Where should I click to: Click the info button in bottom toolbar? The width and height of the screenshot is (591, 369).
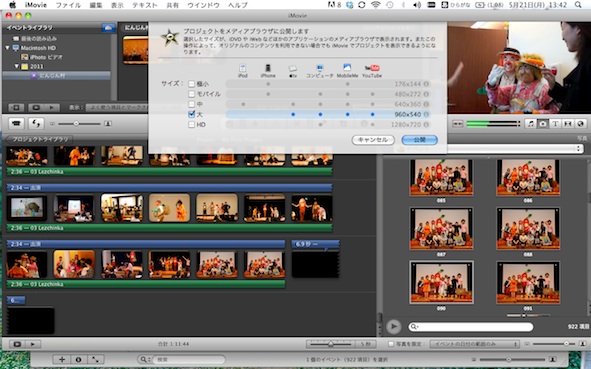[x=79, y=360]
